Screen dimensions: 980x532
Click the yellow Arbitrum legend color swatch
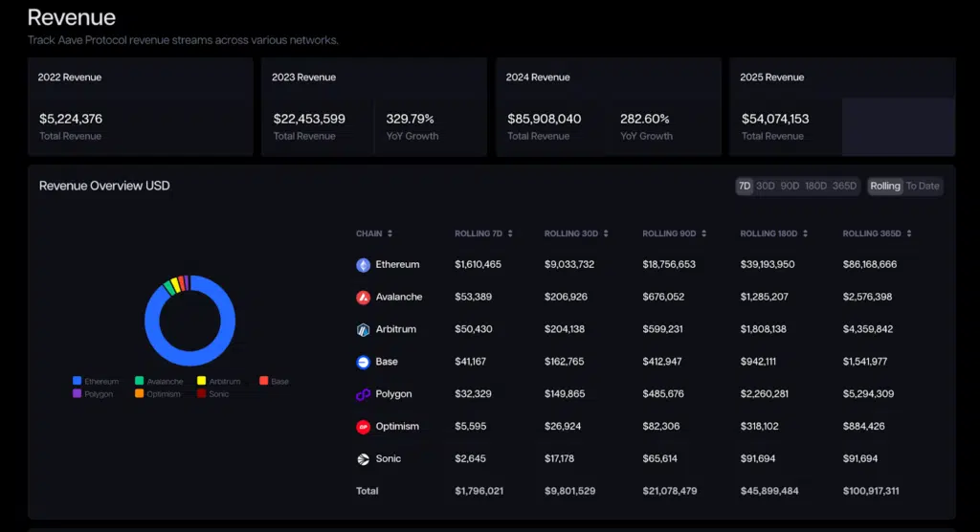(202, 381)
